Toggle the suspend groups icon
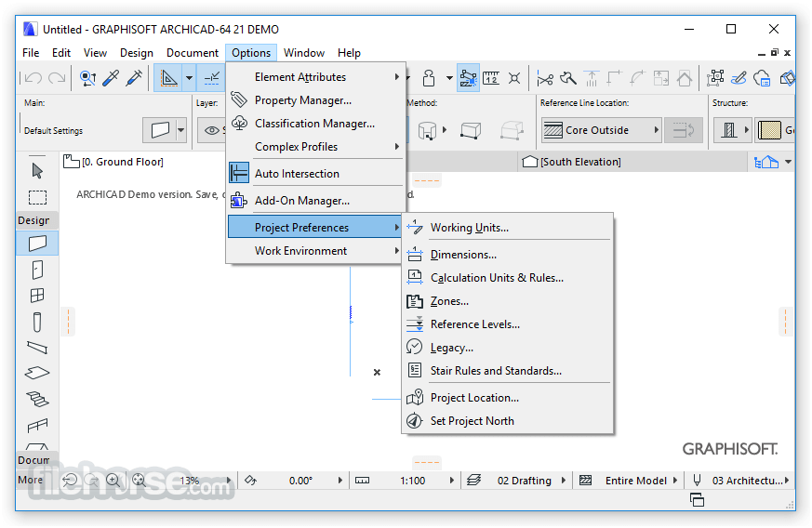This screenshot has width=812, height=528. (468, 78)
